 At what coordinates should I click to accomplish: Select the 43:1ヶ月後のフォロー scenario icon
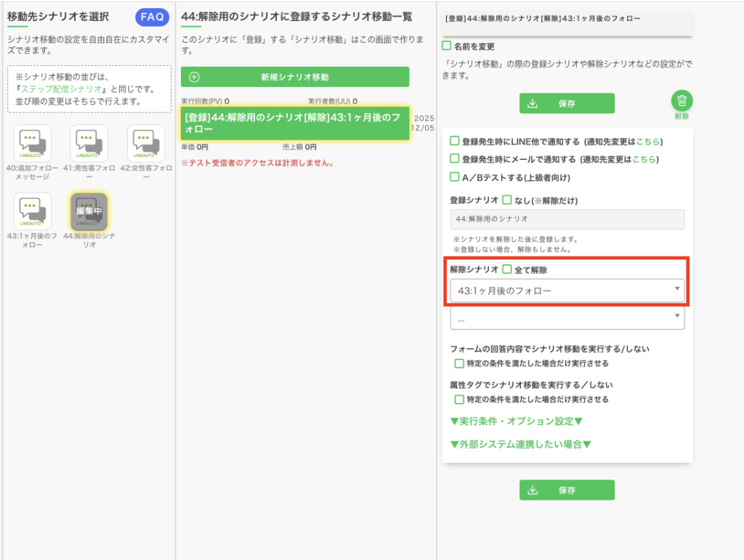[x=33, y=211]
